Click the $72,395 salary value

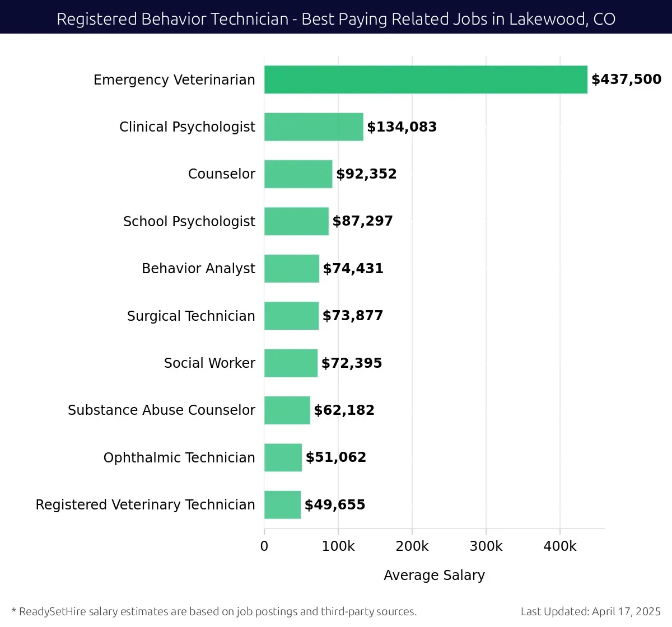(352, 363)
